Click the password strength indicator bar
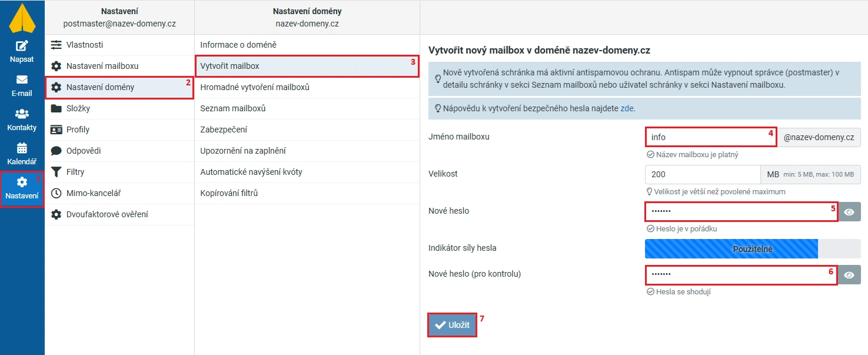This screenshot has height=355, width=868. 752,248
